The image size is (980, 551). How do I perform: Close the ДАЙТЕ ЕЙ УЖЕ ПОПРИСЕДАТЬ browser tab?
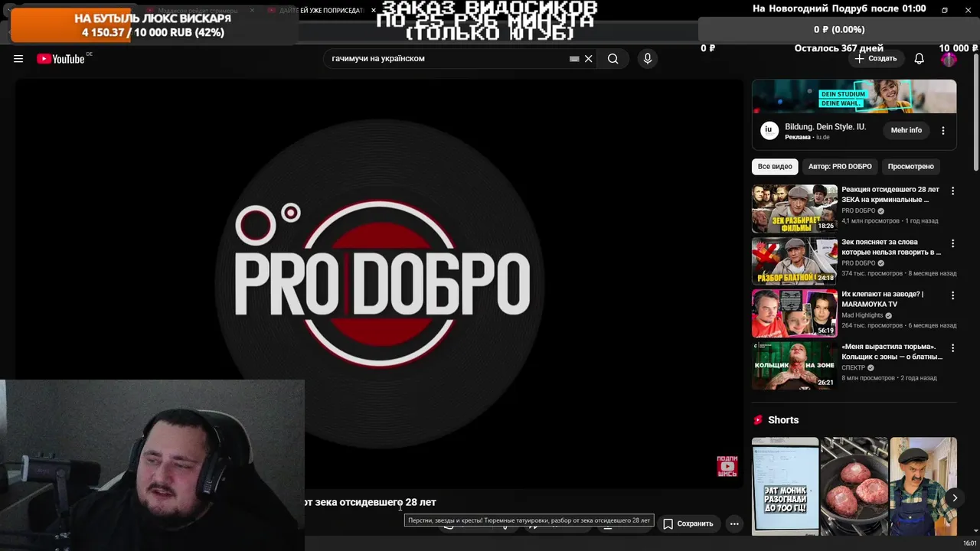[372, 10]
